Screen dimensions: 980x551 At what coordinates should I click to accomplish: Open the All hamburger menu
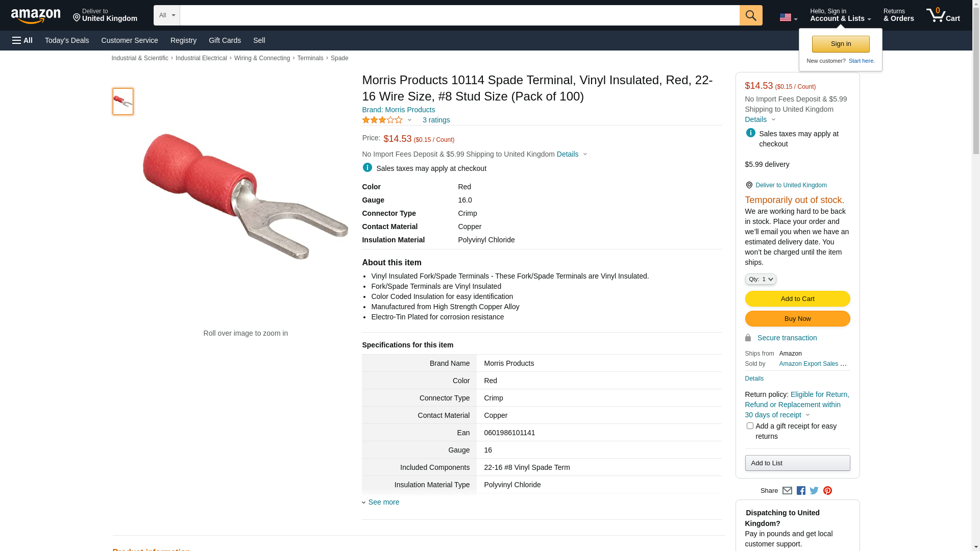[22, 40]
